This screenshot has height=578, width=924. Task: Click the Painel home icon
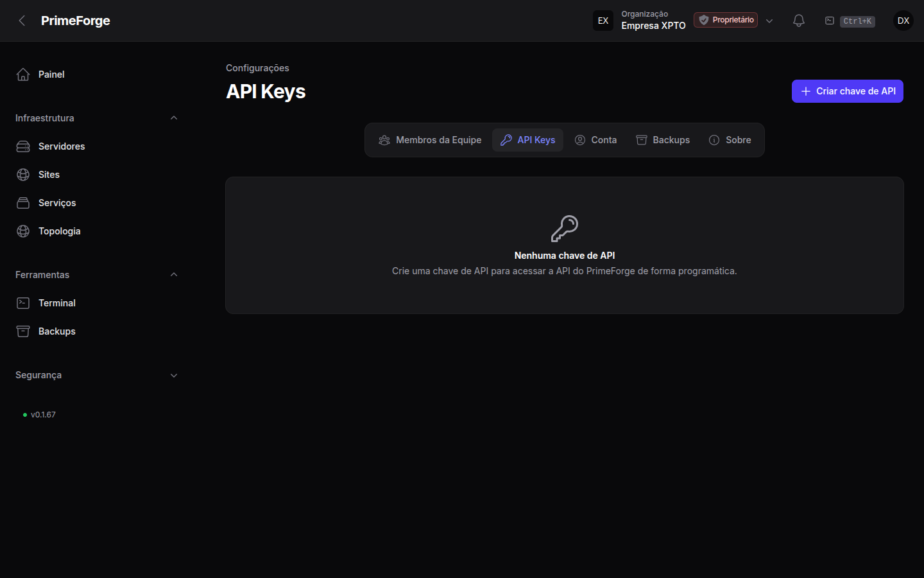[x=23, y=74]
